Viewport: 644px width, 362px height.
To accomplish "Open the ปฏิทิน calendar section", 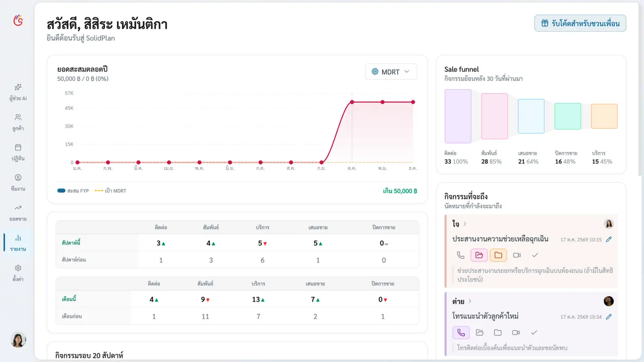I will point(18,152).
